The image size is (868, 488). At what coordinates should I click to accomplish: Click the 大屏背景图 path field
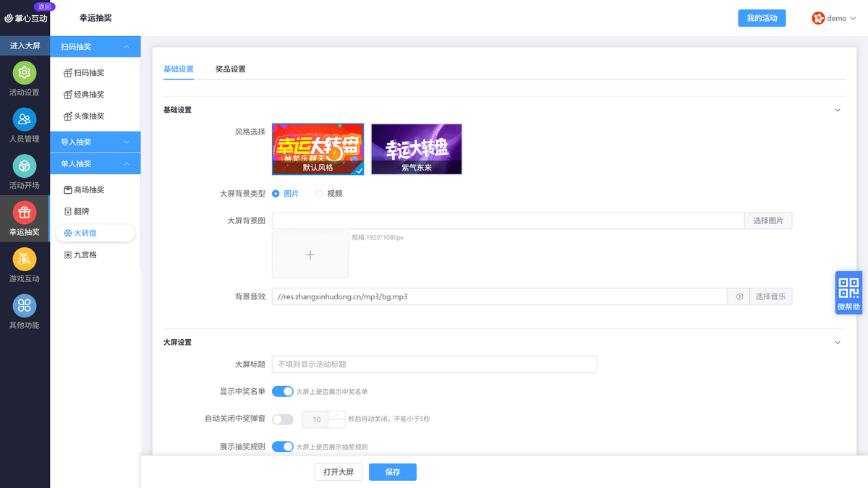[508, 221]
